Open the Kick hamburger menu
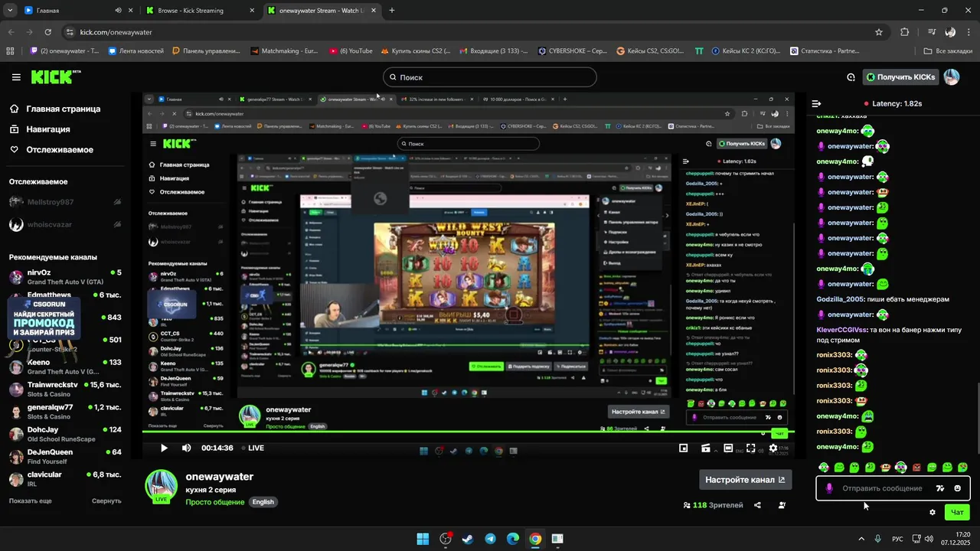Viewport: 980px width, 551px height. coord(16,77)
